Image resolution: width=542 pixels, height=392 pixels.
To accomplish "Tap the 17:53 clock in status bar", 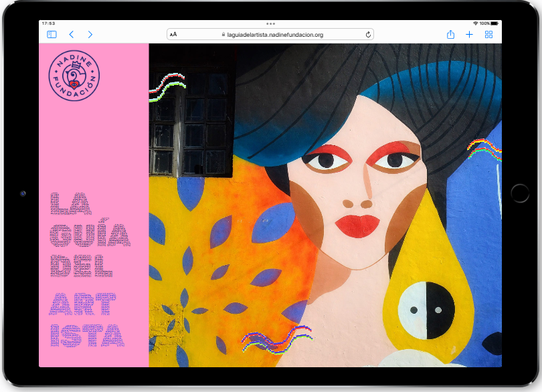I will [x=49, y=23].
